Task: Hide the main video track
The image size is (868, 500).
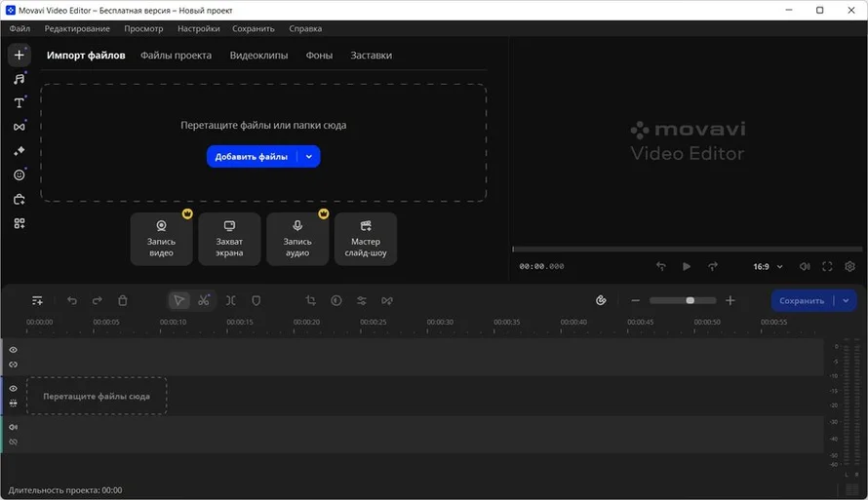Action: [x=14, y=388]
